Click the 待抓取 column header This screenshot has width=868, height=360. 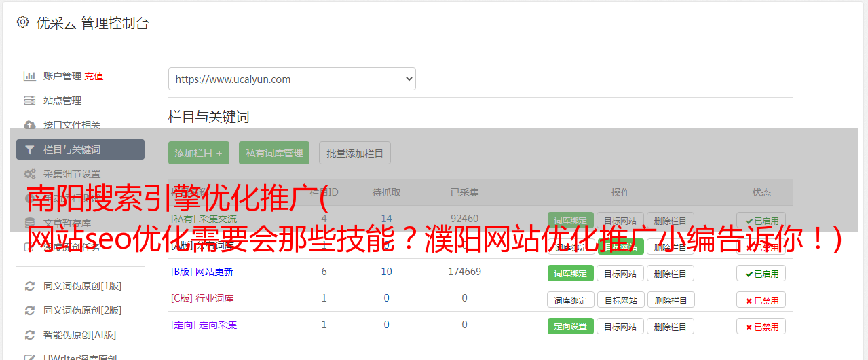(387, 192)
